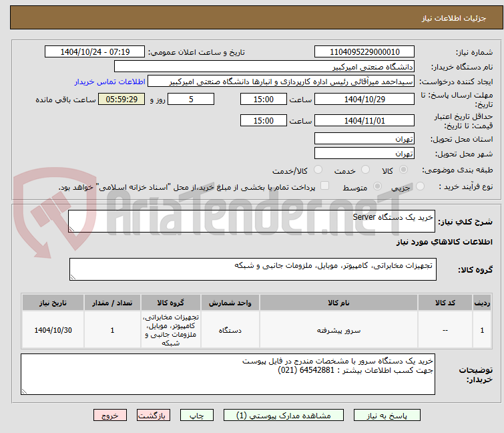Click the quantity cell showing 1
The width and height of the screenshot is (504, 433).
[112, 330]
